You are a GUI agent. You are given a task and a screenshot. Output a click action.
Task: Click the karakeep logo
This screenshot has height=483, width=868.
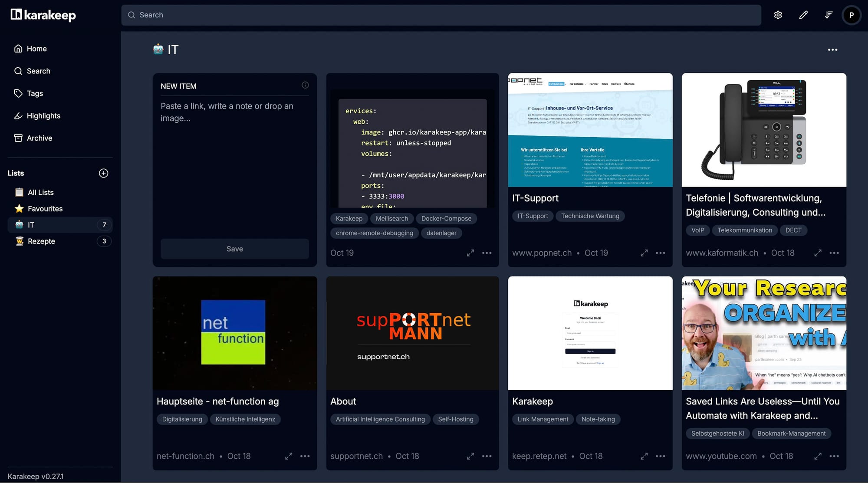43,15
